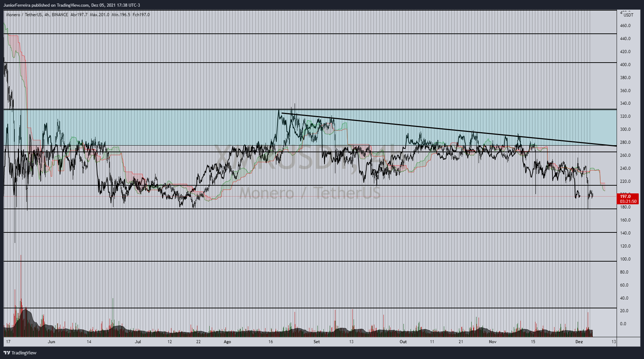Click the Jun date label on time axis
644x359 pixels.
52,342
